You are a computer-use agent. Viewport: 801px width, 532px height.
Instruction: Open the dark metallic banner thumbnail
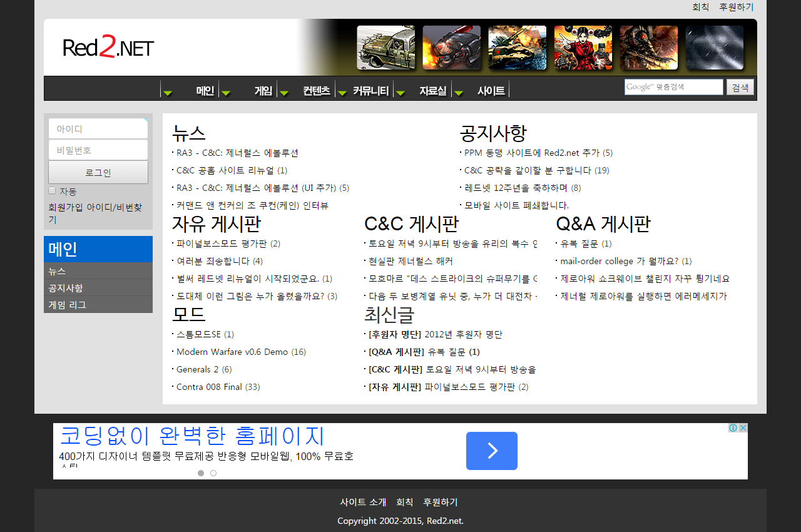click(x=715, y=48)
